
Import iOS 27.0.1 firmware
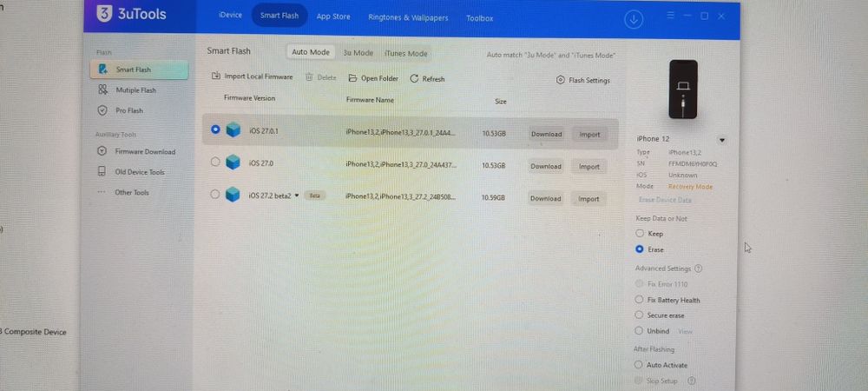[x=589, y=135]
